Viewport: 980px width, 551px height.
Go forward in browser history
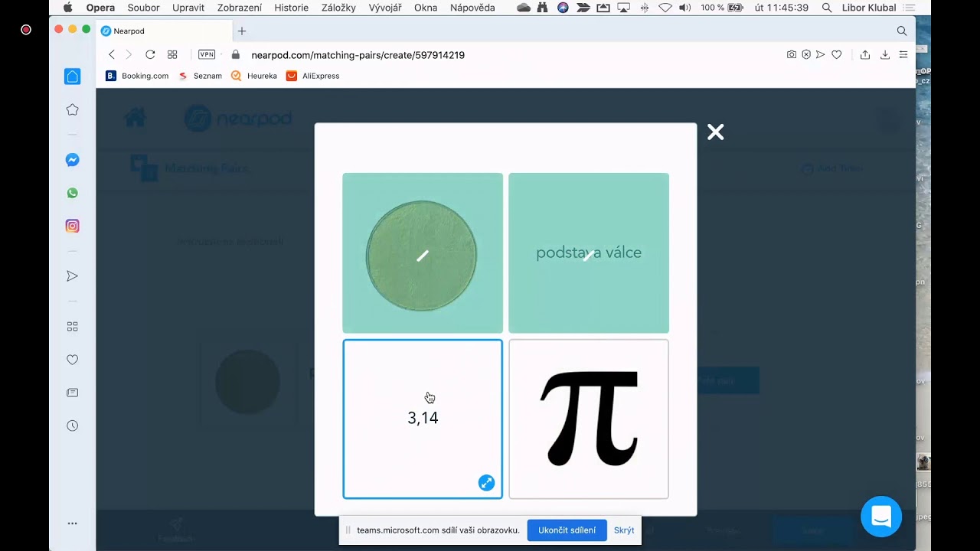click(x=129, y=54)
